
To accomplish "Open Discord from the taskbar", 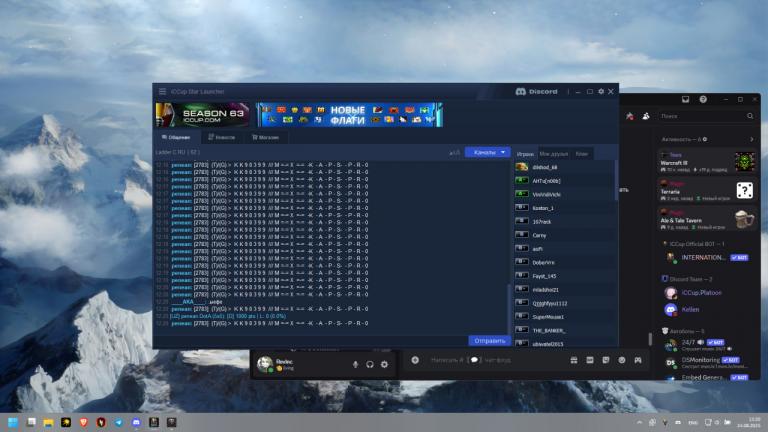I will pos(136,422).
